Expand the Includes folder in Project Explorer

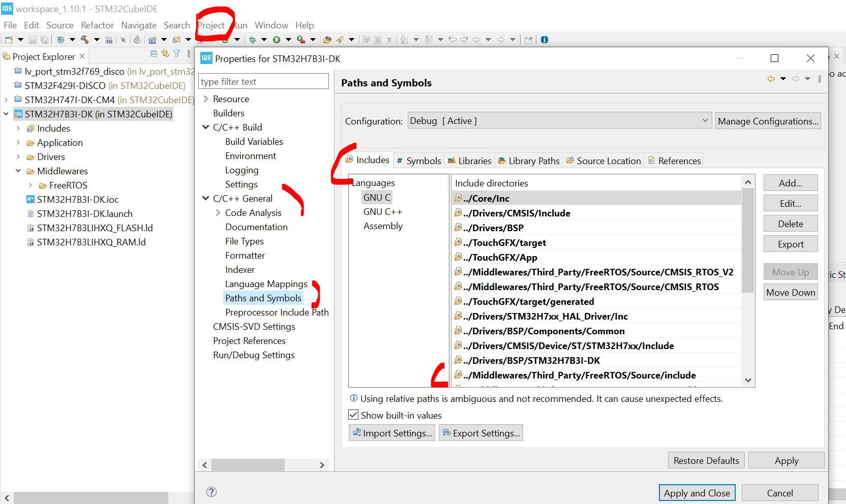pos(18,129)
